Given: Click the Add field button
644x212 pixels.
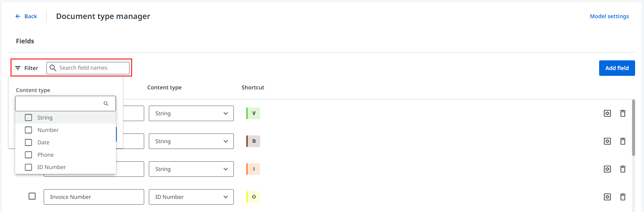Looking at the screenshot, I should (x=617, y=68).
